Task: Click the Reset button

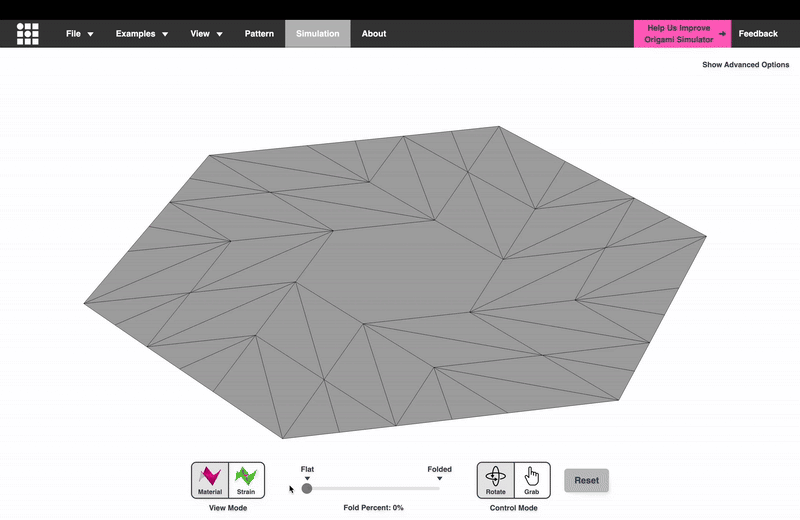Action: [x=586, y=480]
